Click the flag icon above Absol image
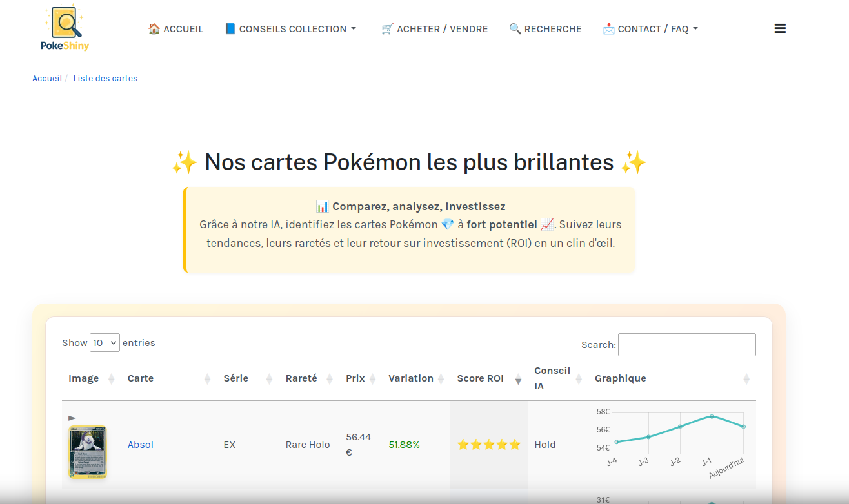The height and width of the screenshot is (504, 849). point(72,418)
